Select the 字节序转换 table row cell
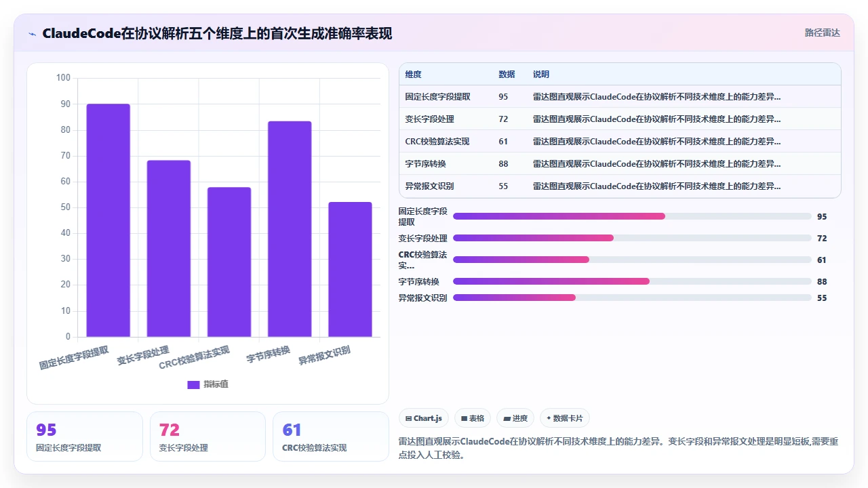 [x=425, y=164]
